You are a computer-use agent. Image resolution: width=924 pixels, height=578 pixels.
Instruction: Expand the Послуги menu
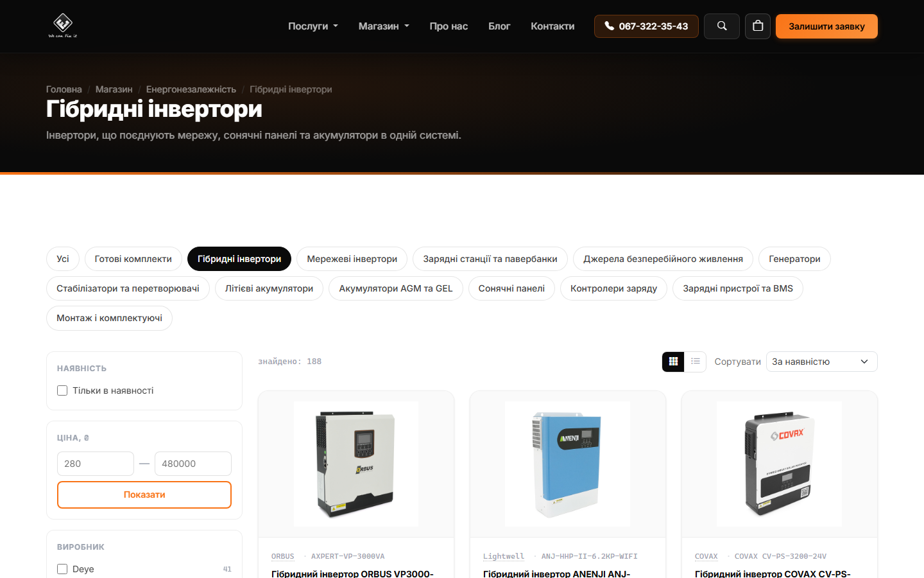[313, 26]
